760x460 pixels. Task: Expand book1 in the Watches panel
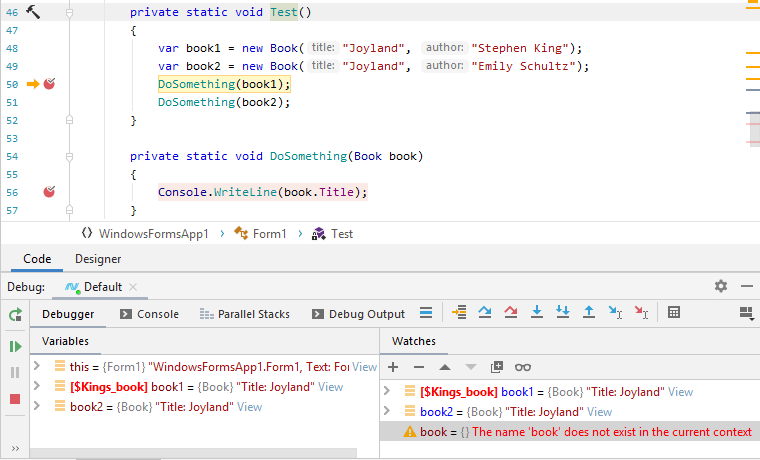(387, 391)
